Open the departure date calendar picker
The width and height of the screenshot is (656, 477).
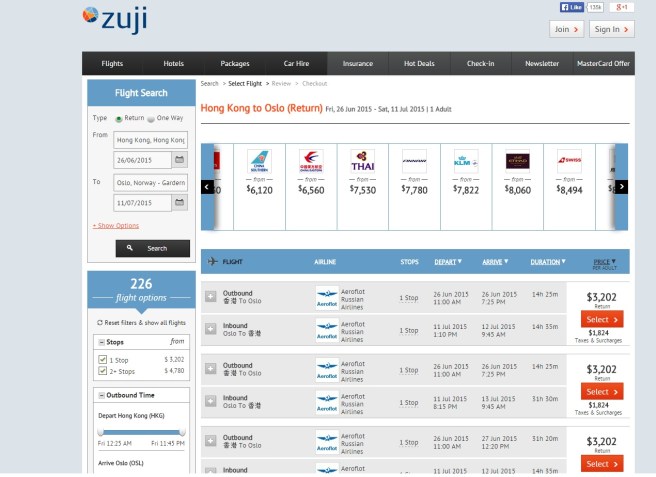click(x=179, y=159)
